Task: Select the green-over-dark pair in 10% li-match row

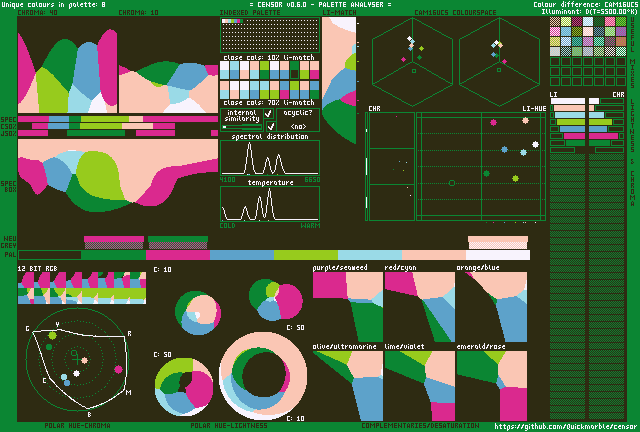Action: pos(294,70)
